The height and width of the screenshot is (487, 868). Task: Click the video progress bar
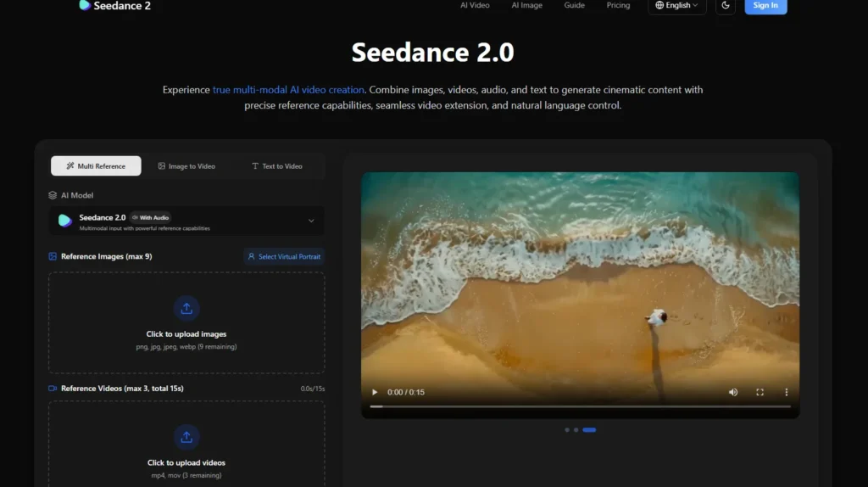pos(580,406)
